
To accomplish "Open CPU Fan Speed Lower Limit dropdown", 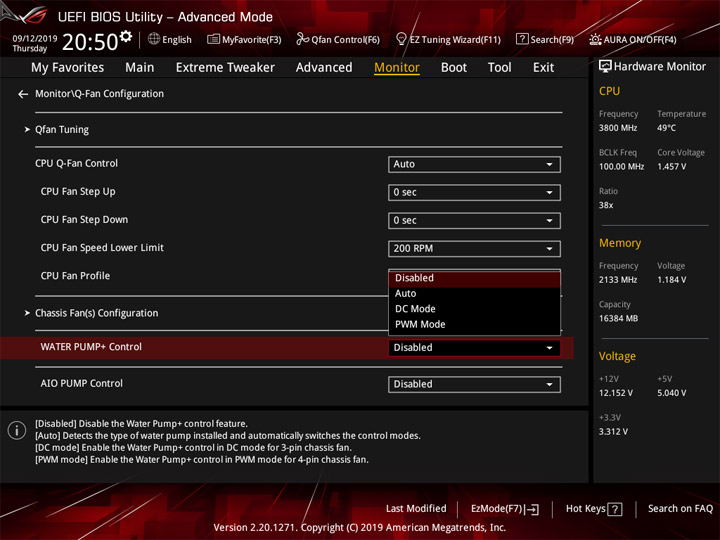I will point(474,248).
